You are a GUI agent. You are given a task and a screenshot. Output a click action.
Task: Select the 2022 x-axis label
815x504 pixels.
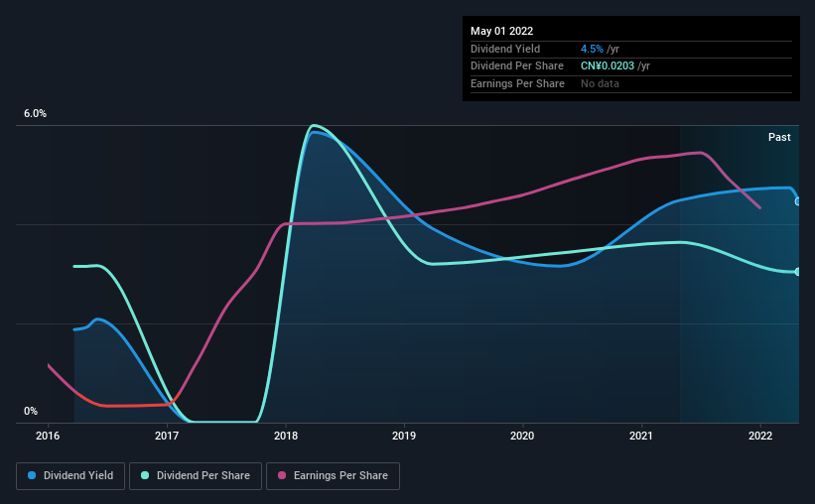pyautogui.click(x=760, y=436)
